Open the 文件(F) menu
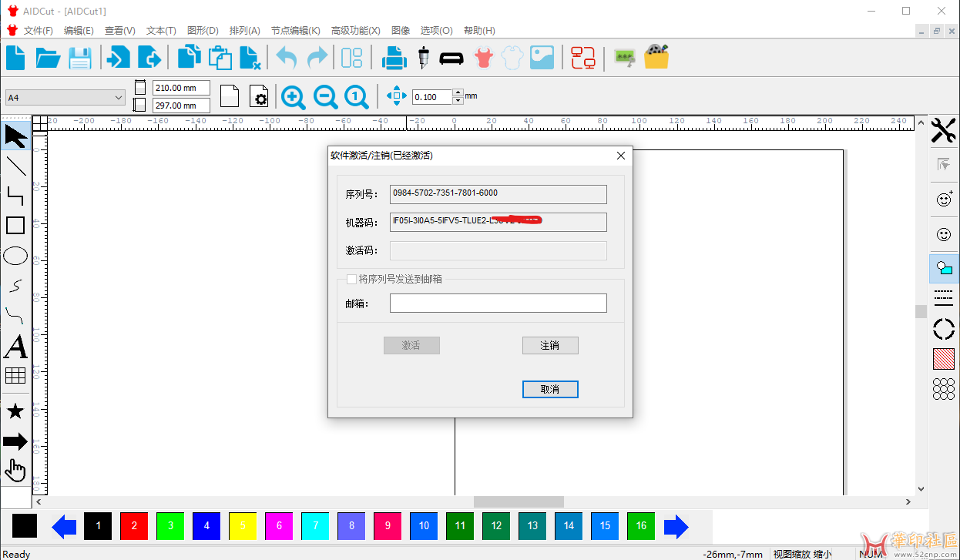The height and width of the screenshot is (560, 960). [x=38, y=31]
